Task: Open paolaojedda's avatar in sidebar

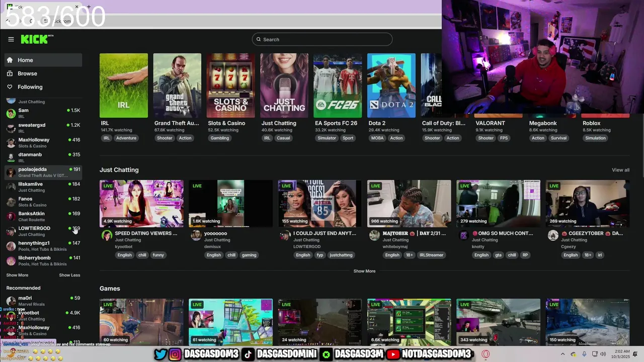Action: (x=11, y=172)
